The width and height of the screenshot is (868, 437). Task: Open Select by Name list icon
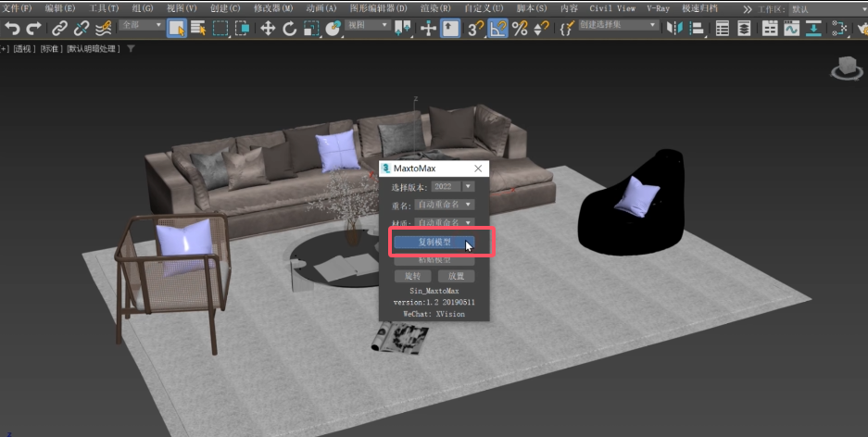pyautogui.click(x=199, y=28)
